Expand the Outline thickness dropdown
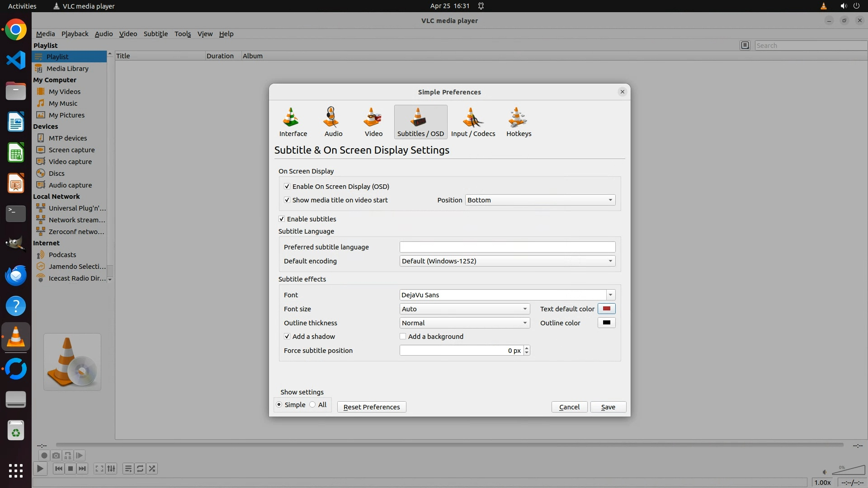This screenshot has width=868, height=488. click(x=464, y=323)
